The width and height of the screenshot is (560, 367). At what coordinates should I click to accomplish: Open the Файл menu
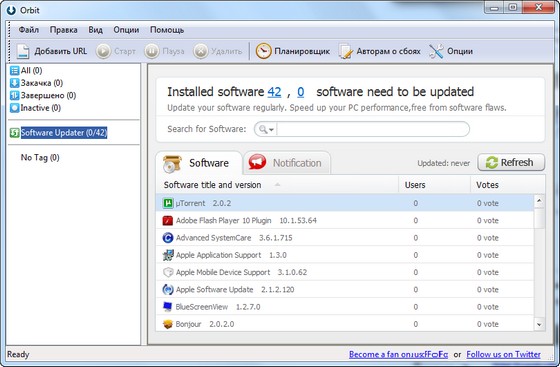pyautogui.click(x=29, y=30)
